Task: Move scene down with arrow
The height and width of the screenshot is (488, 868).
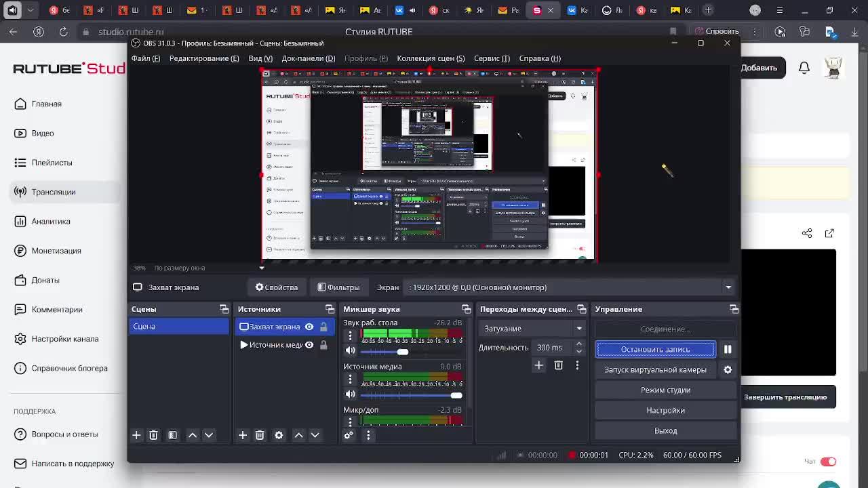Action: (x=209, y=435)
